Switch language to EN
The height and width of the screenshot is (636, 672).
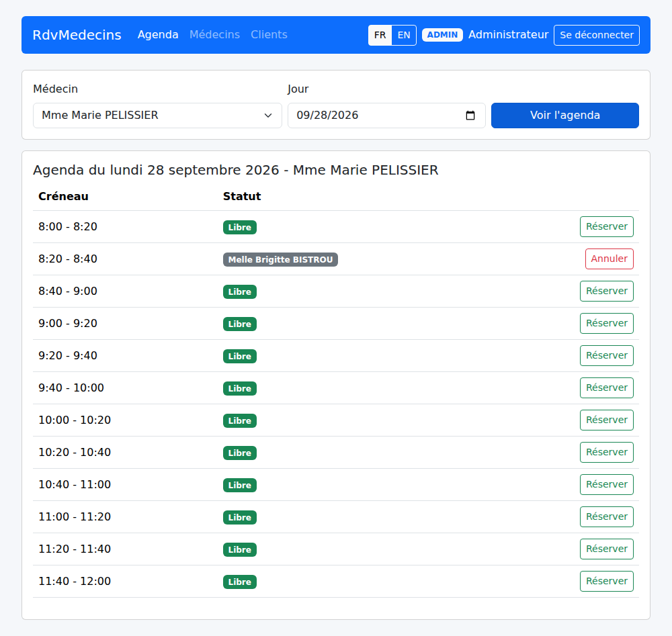click(x=404, y=35)
